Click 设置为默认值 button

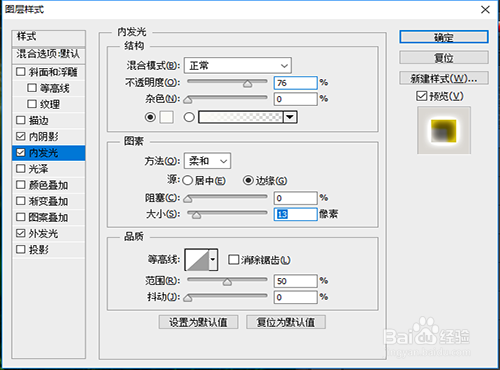coord(198,322)
